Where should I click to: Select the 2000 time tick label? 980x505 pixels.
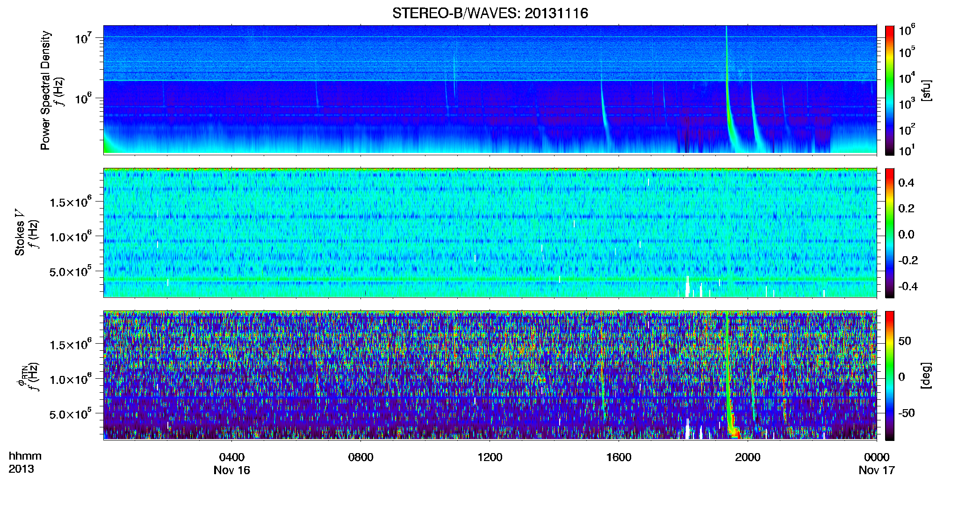(748, 457)
